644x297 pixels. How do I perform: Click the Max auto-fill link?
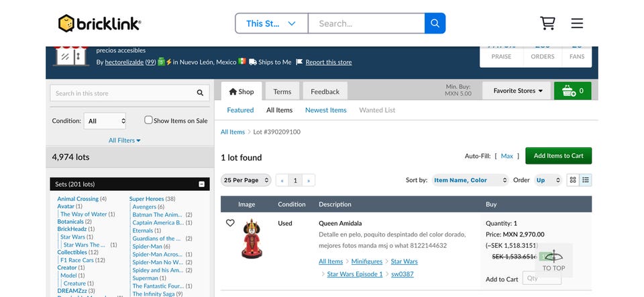507,156
